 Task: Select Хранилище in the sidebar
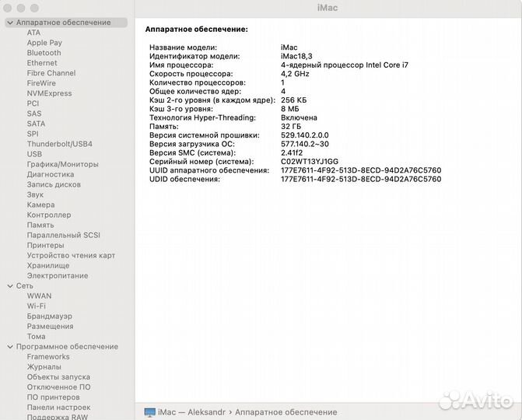pos(48,265)
